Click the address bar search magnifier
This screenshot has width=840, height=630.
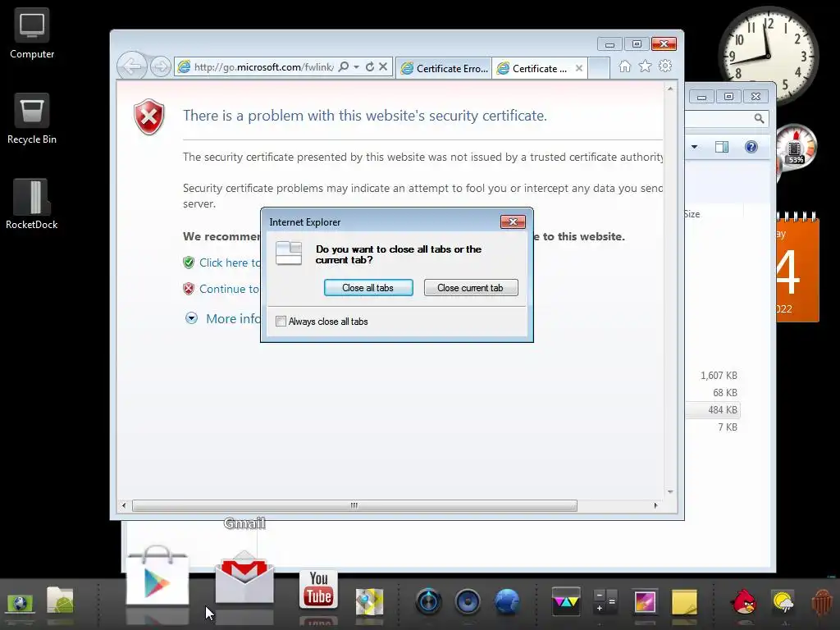(344, 66)
